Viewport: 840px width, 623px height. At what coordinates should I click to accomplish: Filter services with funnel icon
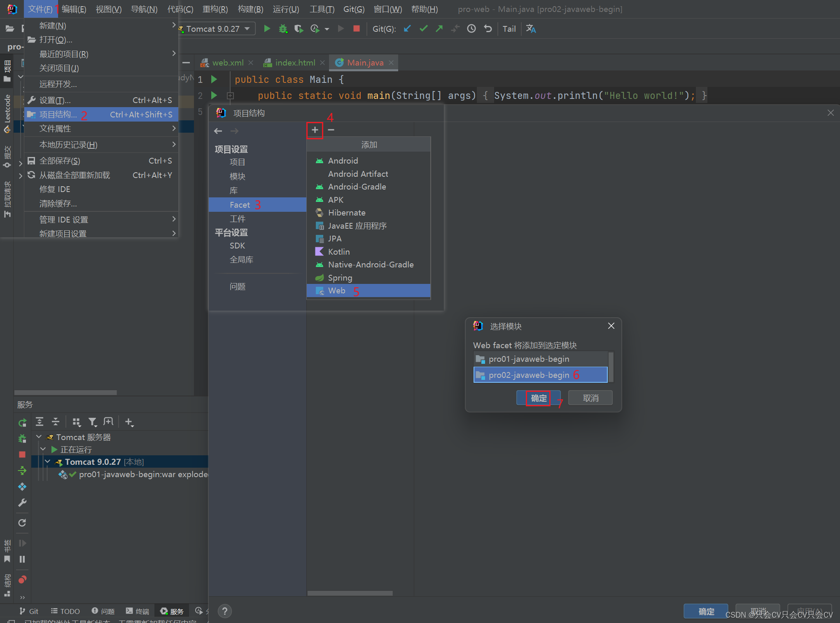(x=93, y=422)
